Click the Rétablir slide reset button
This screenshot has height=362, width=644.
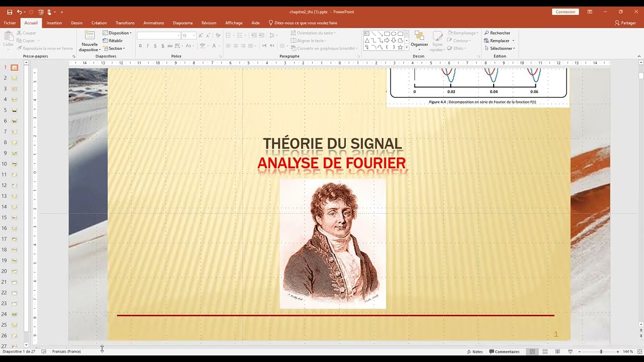coord(113,41)
